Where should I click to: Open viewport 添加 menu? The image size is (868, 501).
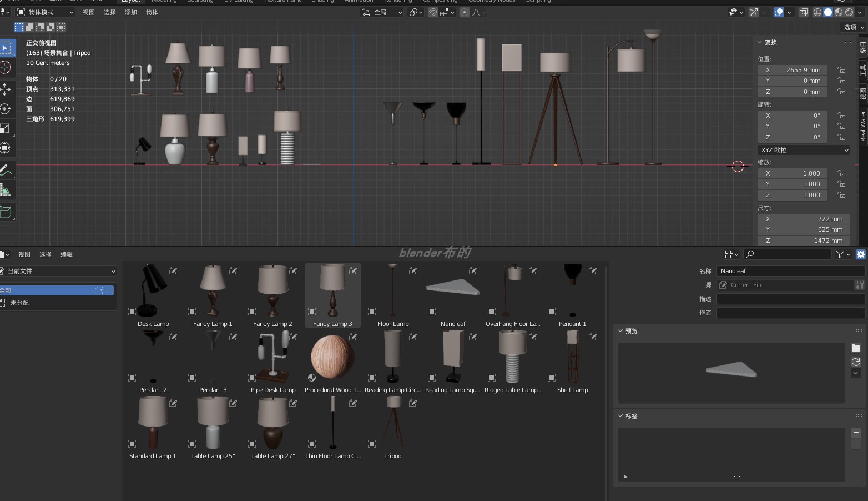click(131, 12)
